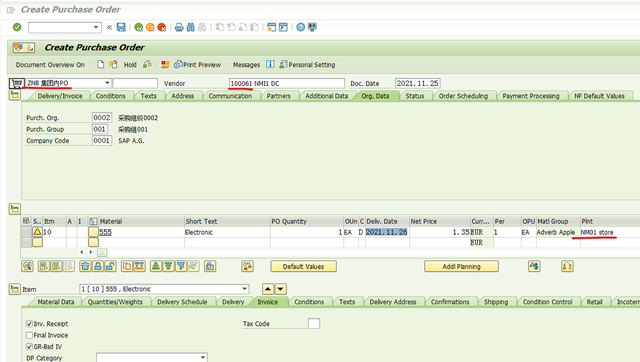Open the Item selector dropdown
The width and height of the screenshot is (640, 362).
point(244,289)
